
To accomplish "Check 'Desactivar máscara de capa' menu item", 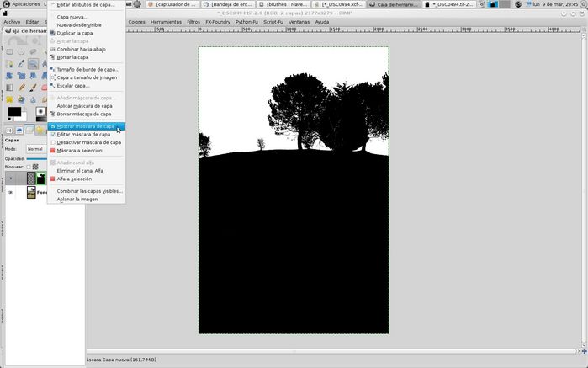I will 87,142.
